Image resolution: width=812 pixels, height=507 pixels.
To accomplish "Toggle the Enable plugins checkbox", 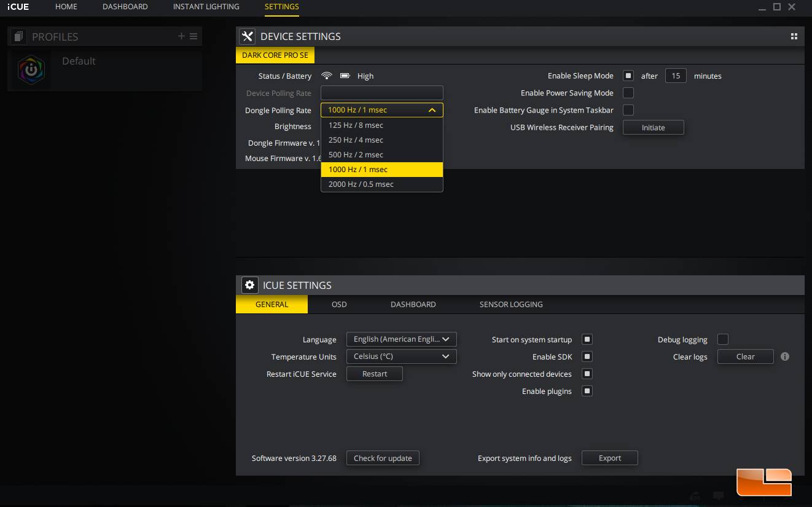I will tap(587, 391).
